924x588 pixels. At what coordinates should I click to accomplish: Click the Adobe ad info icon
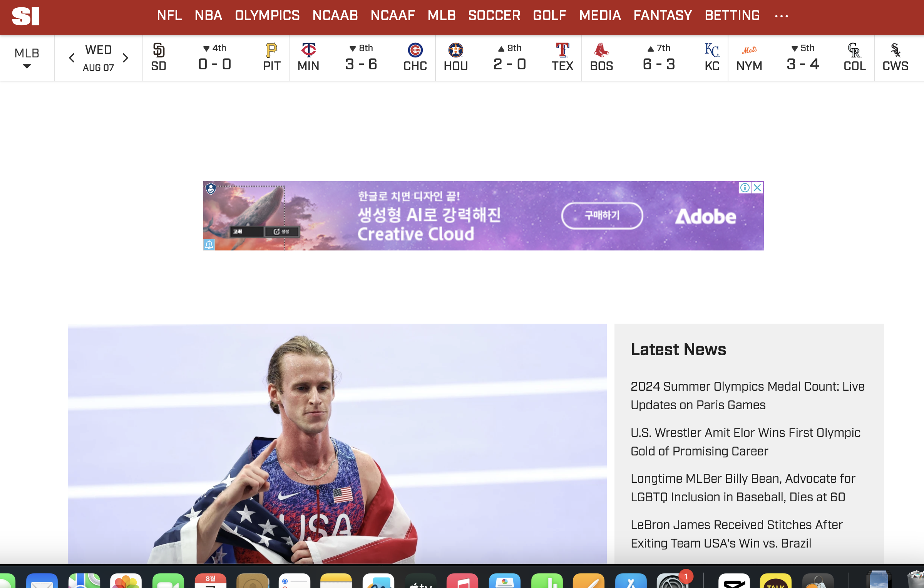pyautogui.click(x=745, y=188)
